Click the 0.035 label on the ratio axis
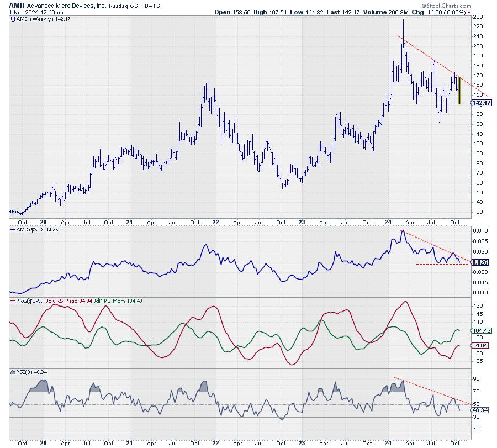 pos(480,241)
